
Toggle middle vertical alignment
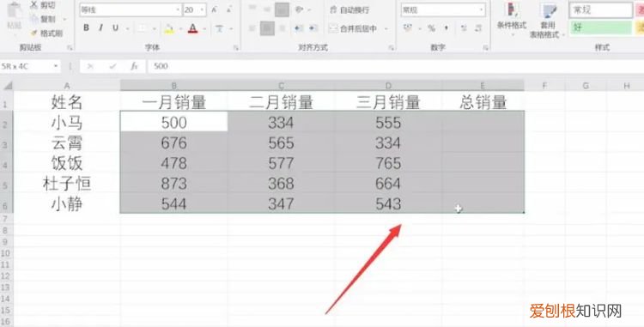(267, 9)
